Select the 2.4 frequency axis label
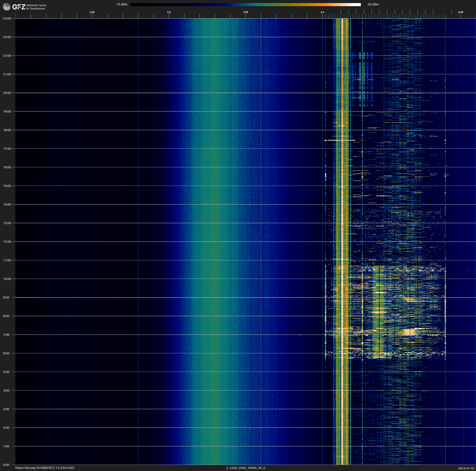Image resolution: width=476 pixels, height=471 pixels. (322, 12)
